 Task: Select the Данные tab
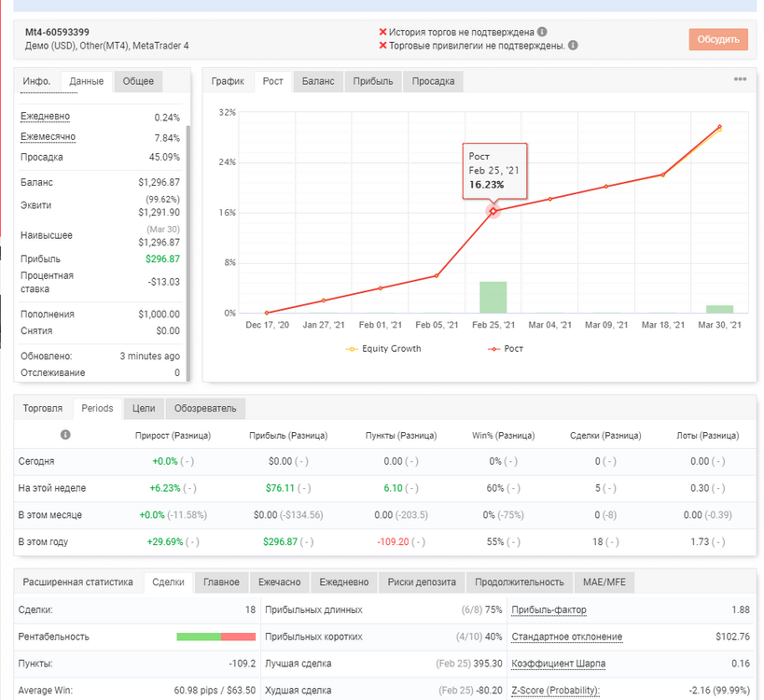click(86, 81)
